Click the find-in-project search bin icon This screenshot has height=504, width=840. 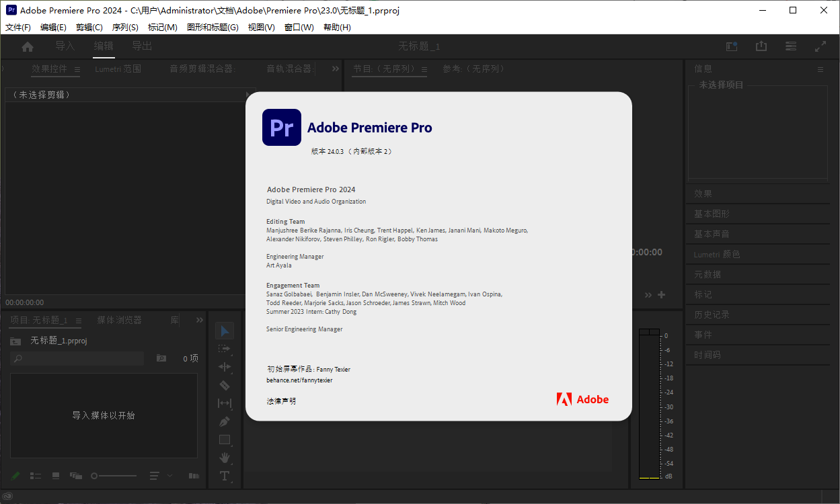[161, 359]
